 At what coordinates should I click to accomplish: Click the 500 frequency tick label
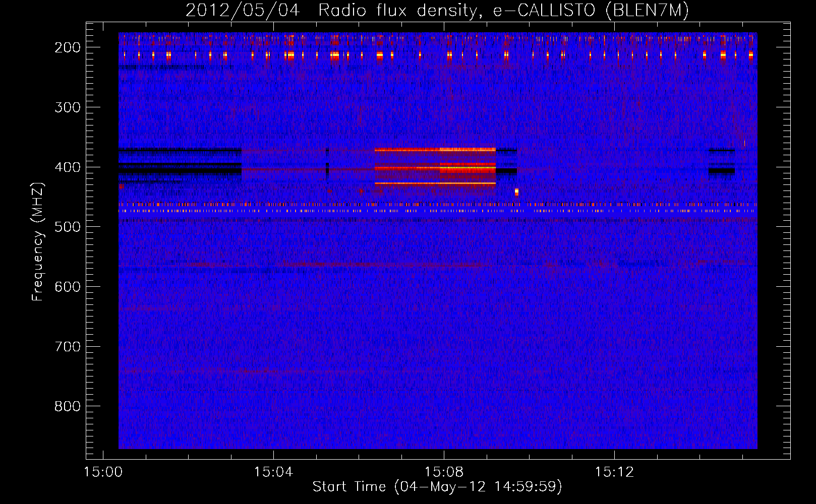[68, 227]
